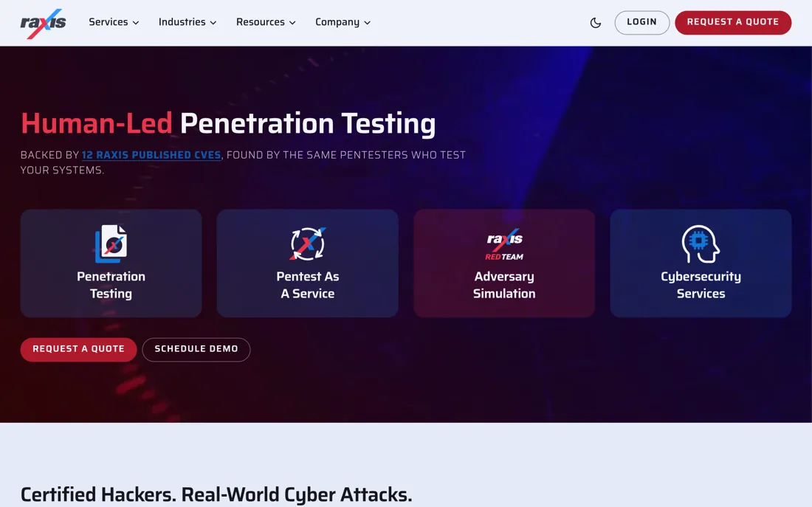Open Cybersecurity Services card label
The height and width of the screenshot is (507, 812).
[x=701, y=285]
